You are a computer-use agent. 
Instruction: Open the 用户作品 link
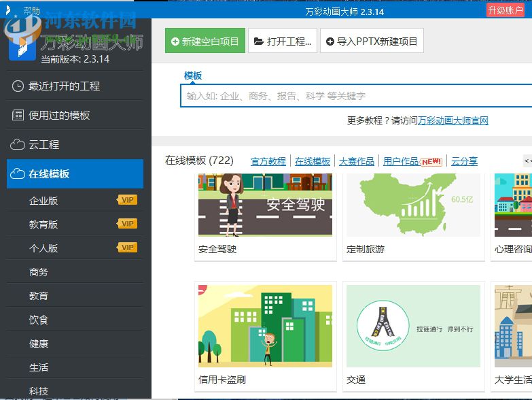coord(401,161)
